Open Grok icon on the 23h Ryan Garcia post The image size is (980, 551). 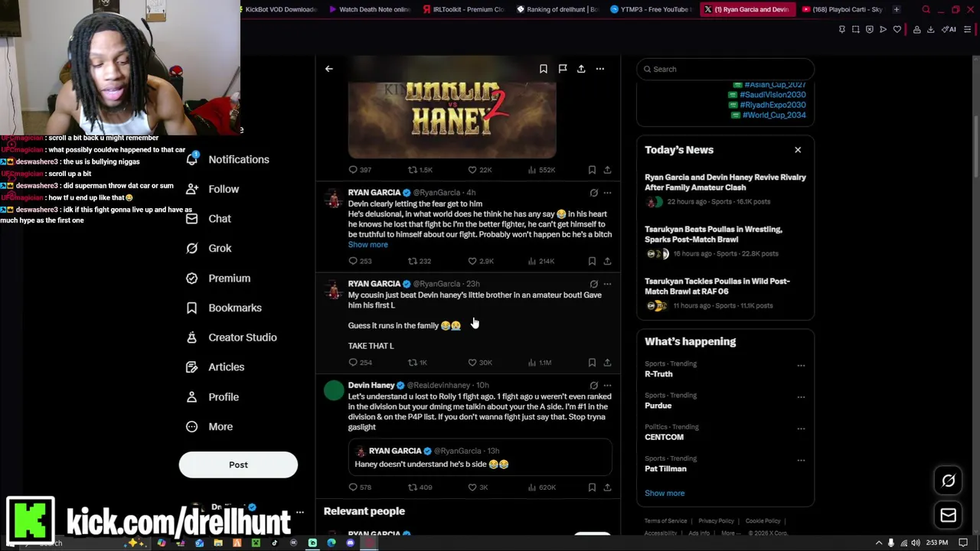coord(593,284)
